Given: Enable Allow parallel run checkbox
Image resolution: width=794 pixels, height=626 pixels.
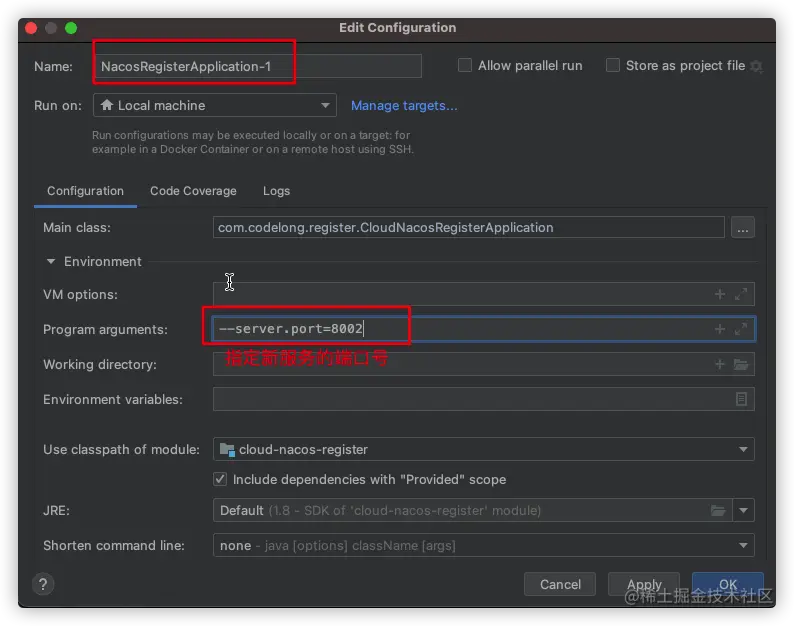Looking at the screenshot, I should pos(464,65).
